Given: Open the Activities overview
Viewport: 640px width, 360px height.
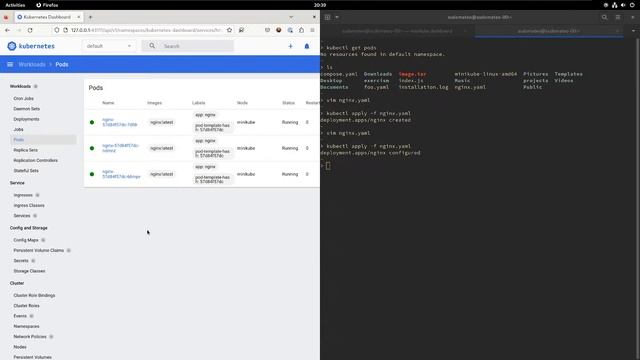Looking at the screenshot, I should coord(15,5).
